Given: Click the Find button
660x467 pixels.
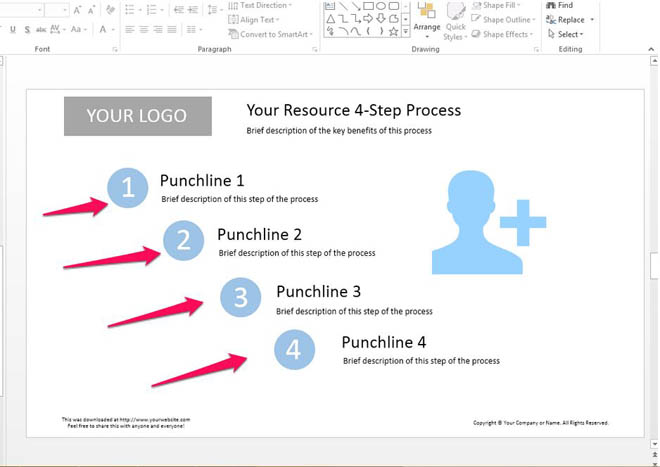Looking at the screenshot, I should click(559, 5).
